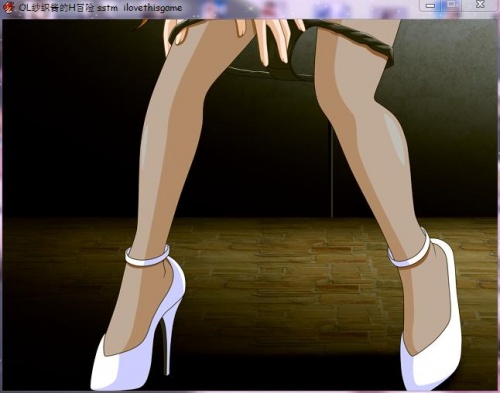
Task: Click the 'sstm' text in title bar
Action: point(107,8)
